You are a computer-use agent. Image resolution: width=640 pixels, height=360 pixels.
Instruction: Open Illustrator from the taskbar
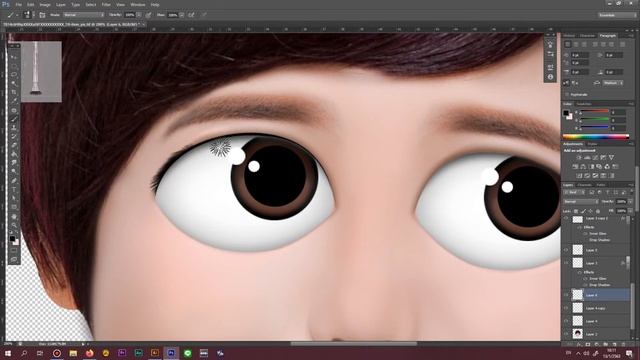click(155, 353)
